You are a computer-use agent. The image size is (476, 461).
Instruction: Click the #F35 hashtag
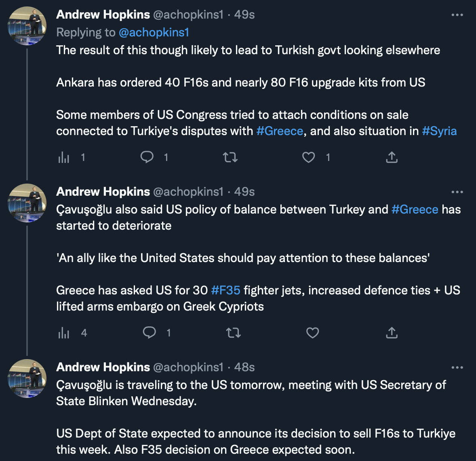pos(225,290)
